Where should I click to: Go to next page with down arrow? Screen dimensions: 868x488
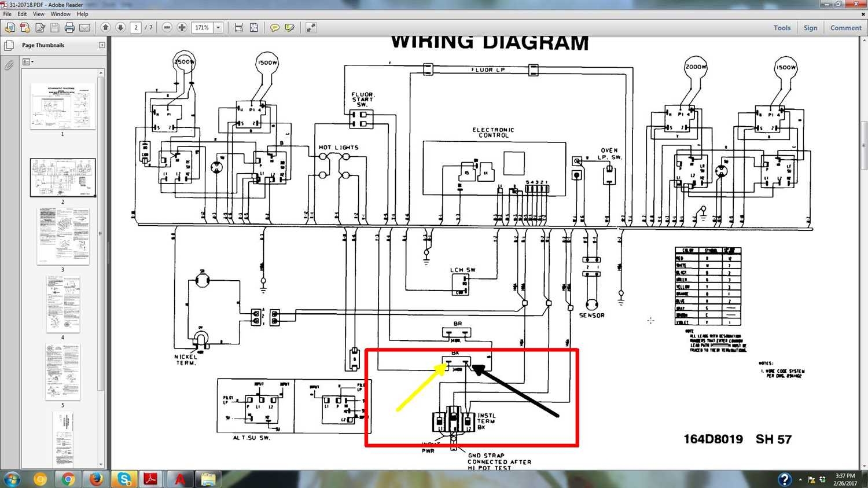point(120,27)
